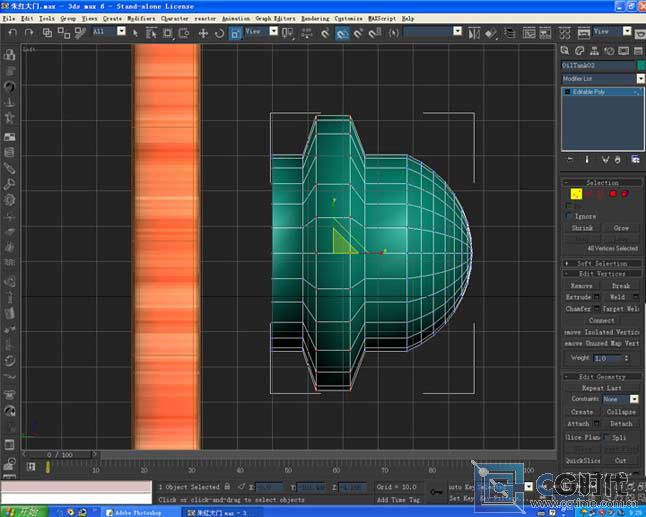Screen dimensions: 646x517
Task: Switch to the Motion panel tab
Action: [x=609, y=51]
